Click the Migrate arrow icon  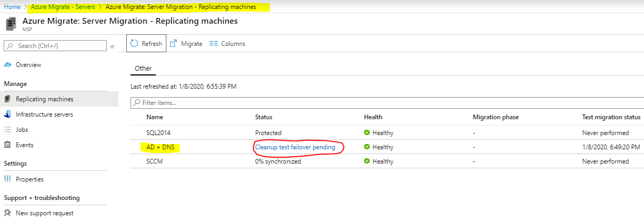pyautogui.click(x=173, y=44)
